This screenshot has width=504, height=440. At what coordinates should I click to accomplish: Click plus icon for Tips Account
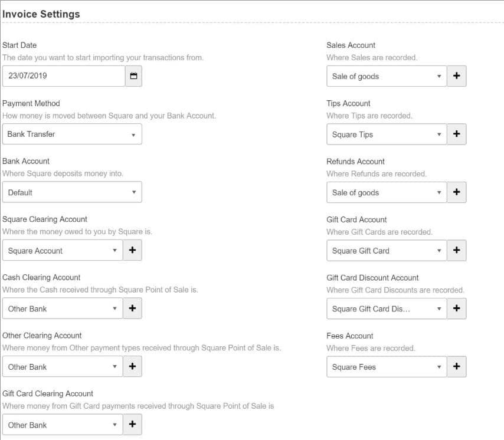pyautogui.click(x=456, y=134)
